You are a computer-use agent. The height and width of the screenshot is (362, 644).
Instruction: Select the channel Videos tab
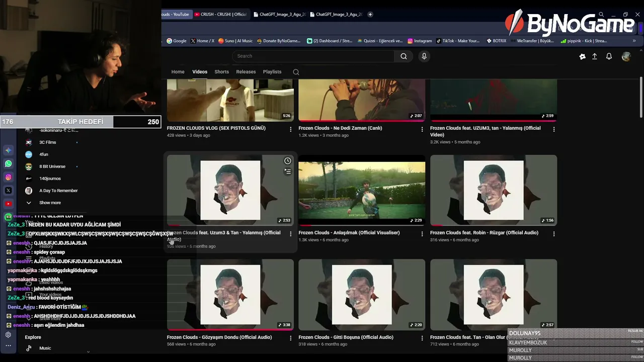[200, 72]
